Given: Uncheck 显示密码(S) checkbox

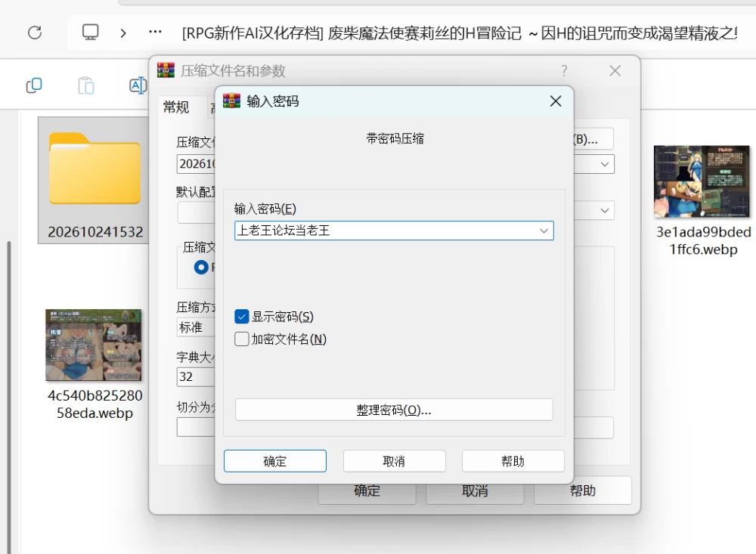Looking at the screenshot, I should (242, 317).
